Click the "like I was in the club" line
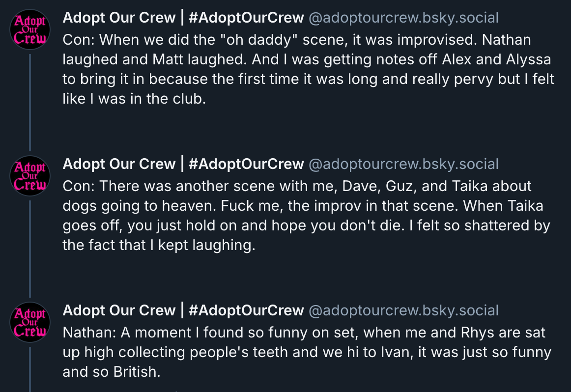The width and height of the screenshot is (571, 392). 133,99
